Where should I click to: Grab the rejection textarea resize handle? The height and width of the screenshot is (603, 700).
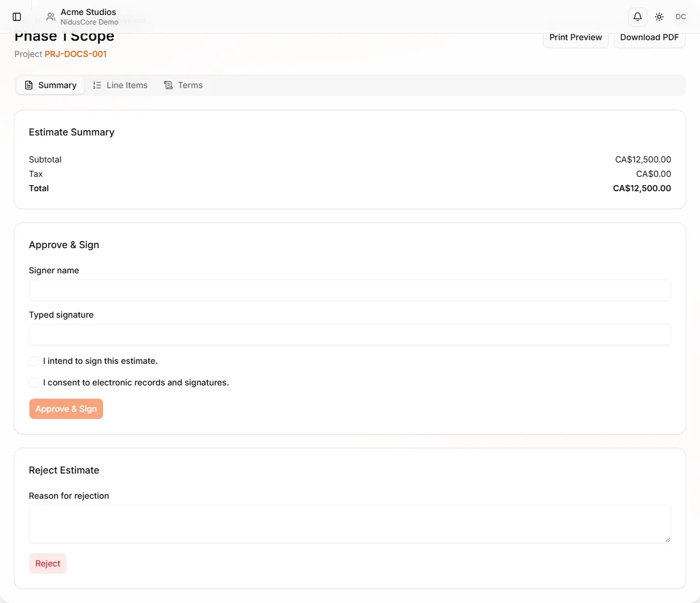coord(668,539)
